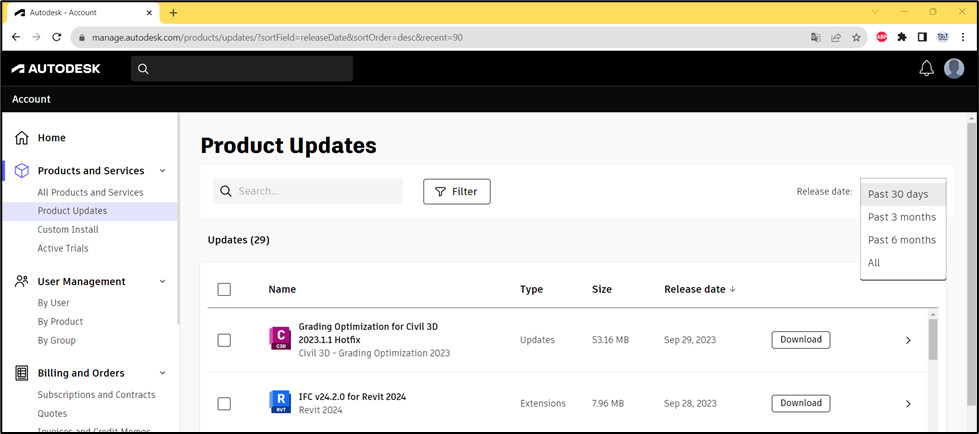Open Custom Install in sidebar
This screenshot has width=979, height=434.
[x=68, y=230]
